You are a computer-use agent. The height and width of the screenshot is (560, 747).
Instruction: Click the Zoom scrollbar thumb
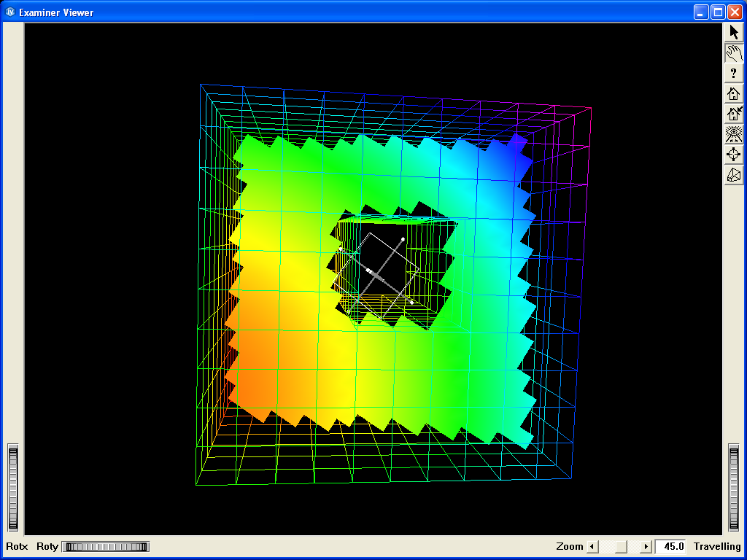(620, 547)
